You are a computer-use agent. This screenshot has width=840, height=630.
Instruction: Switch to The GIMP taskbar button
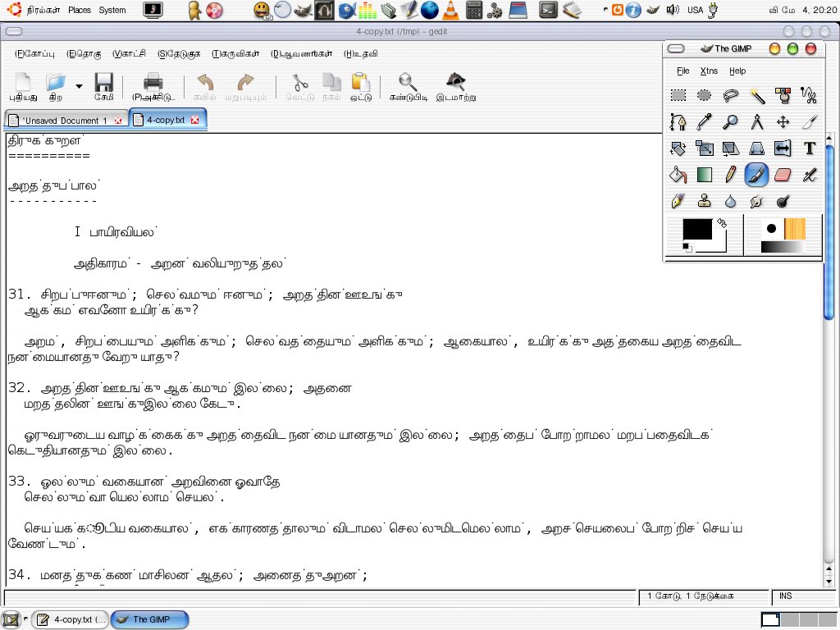[150, 619]
